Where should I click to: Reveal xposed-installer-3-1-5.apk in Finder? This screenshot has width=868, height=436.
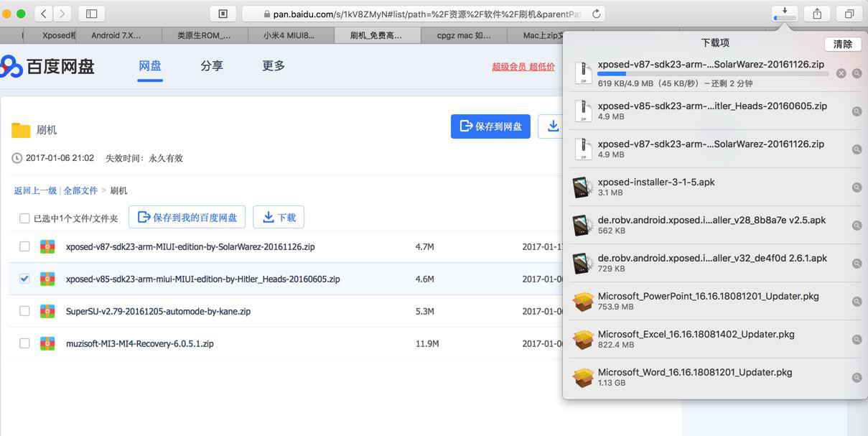tap(857, 187)
